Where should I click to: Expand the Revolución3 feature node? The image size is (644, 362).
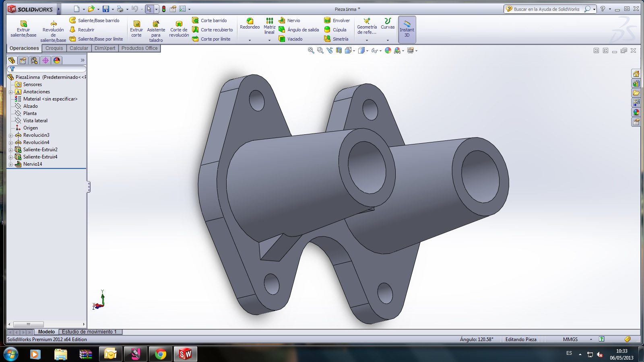click(11, 136)
